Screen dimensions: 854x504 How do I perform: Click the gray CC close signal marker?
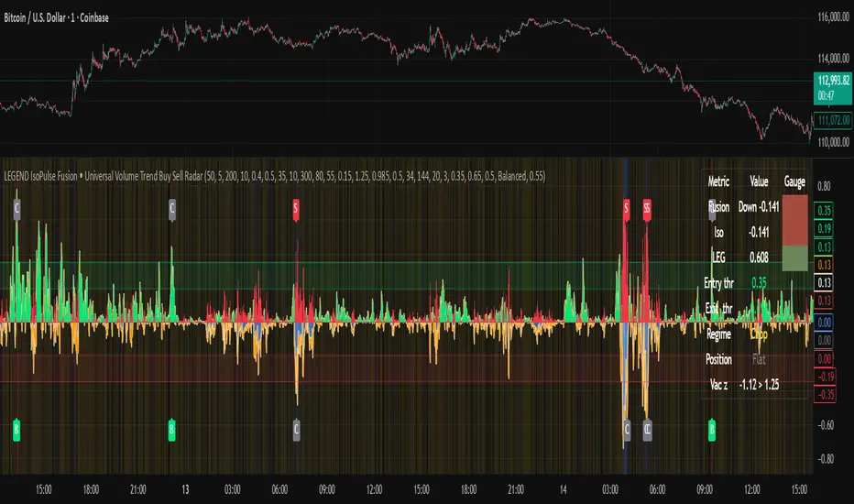(x=647, y=427)
